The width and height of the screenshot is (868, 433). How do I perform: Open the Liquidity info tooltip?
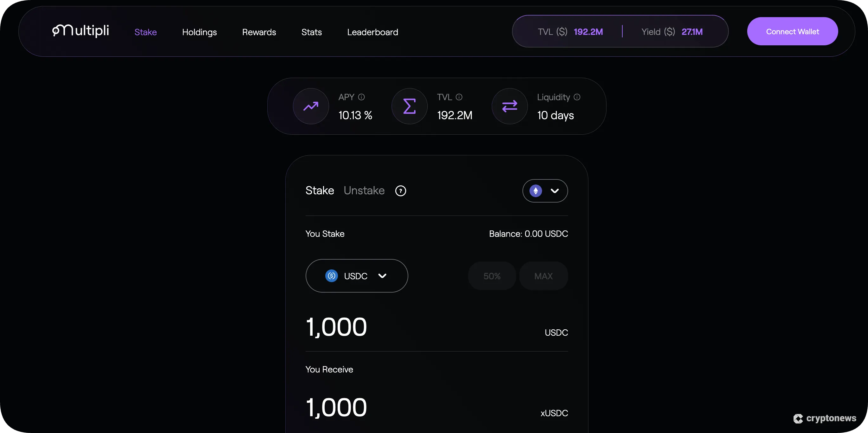(578, 97)
